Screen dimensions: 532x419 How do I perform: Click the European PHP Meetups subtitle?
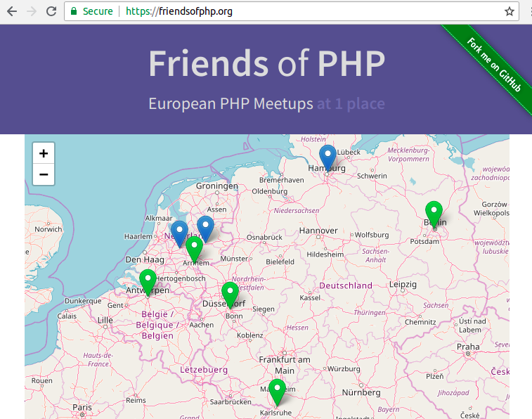click(231, 104)
